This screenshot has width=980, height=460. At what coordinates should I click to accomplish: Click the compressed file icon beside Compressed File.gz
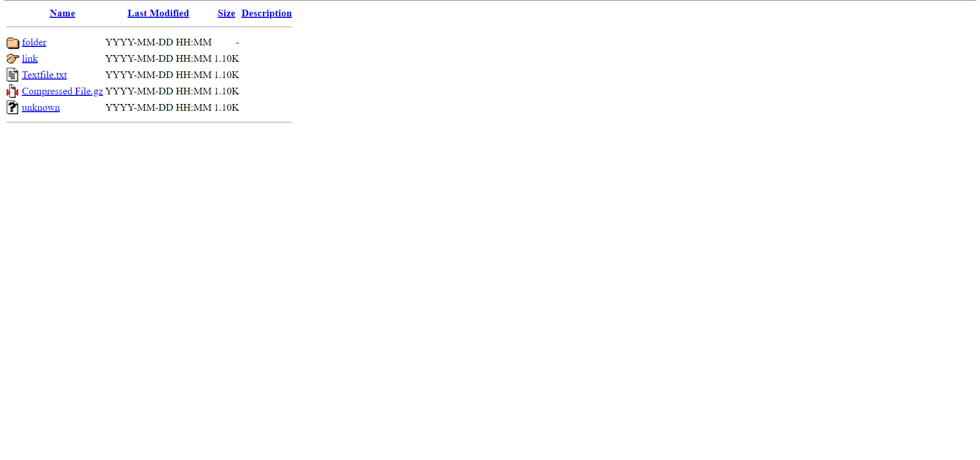pyautogui.click(x=13, y=91)
